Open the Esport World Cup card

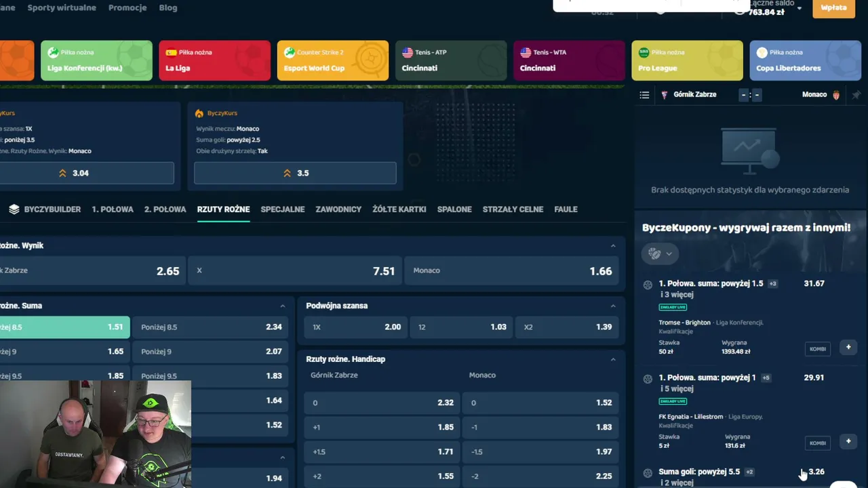coord(333,60)
